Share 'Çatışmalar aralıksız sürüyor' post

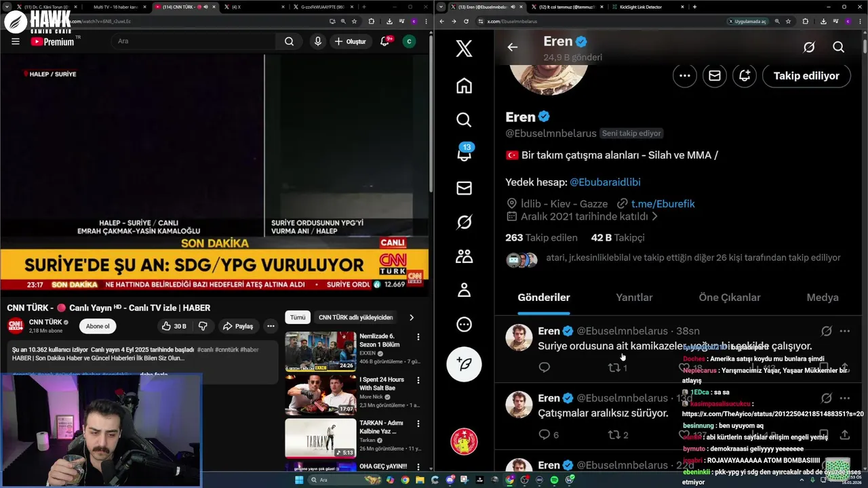(x=845, y=434)
